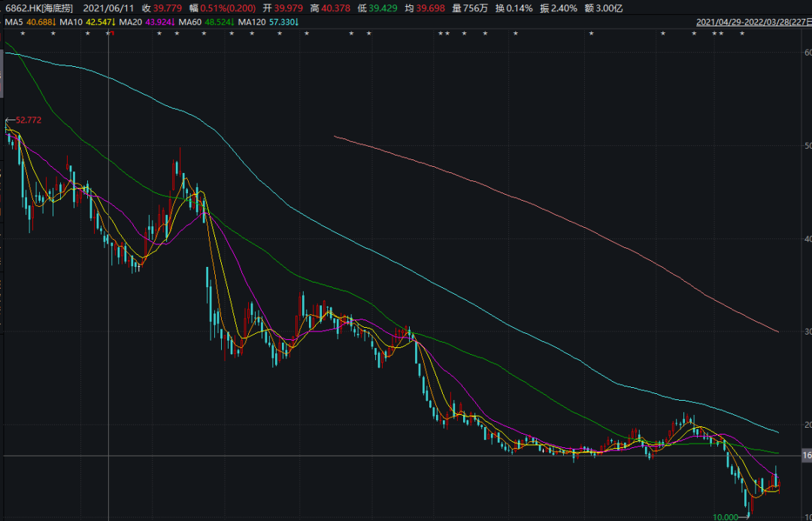Click the amplitude value 2.40%
Image resolution: width=812 pixels, height=521 pixels.
tap(565, 8)
